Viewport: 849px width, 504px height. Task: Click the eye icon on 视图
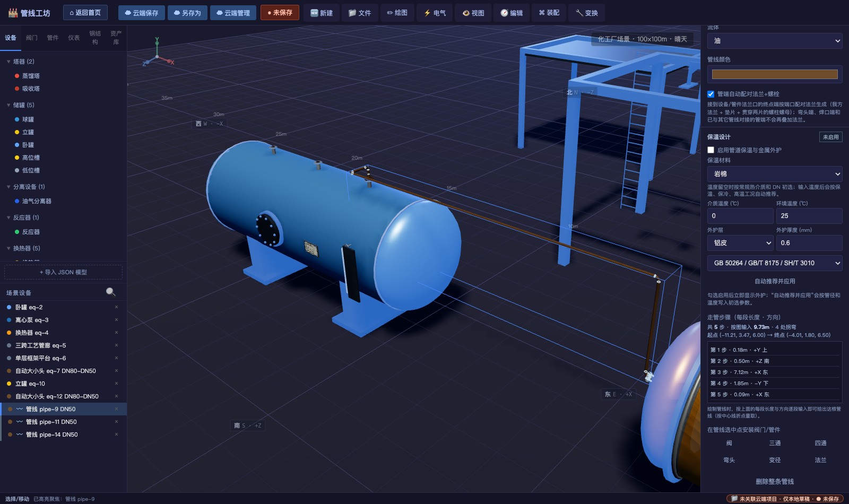coord(466,13)
